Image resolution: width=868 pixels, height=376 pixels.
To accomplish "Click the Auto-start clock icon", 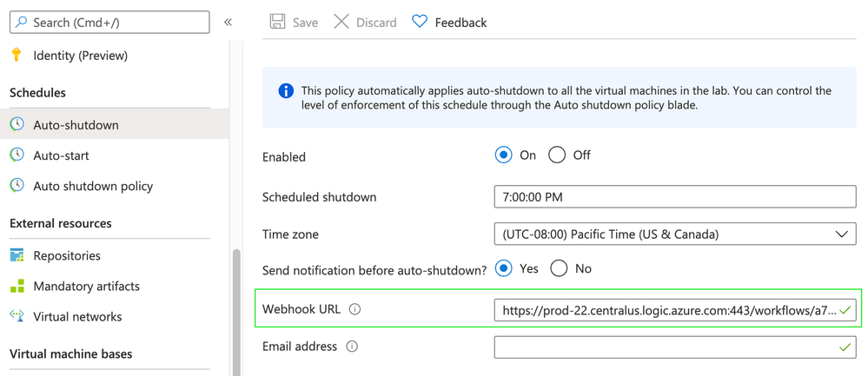I will point(17,155).
